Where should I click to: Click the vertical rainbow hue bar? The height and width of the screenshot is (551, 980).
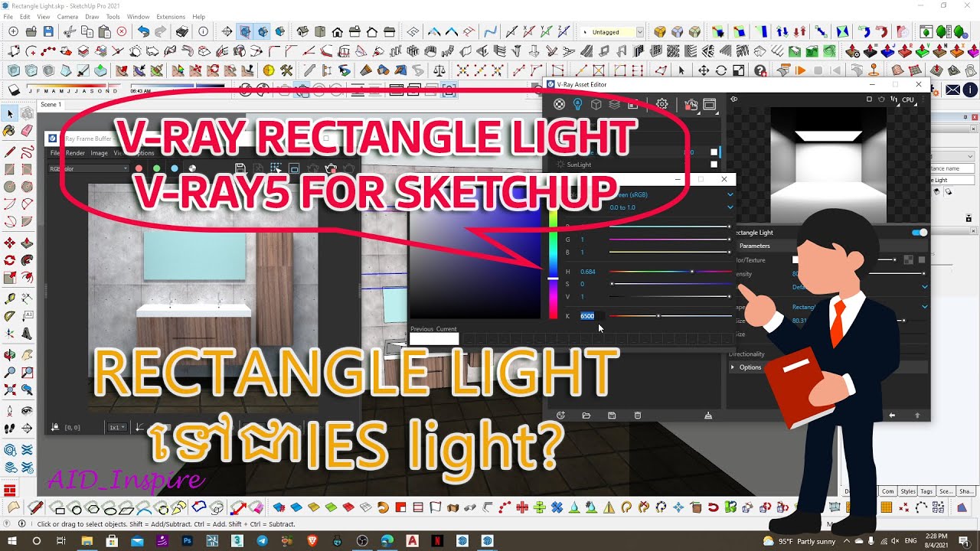coord(553,264)
